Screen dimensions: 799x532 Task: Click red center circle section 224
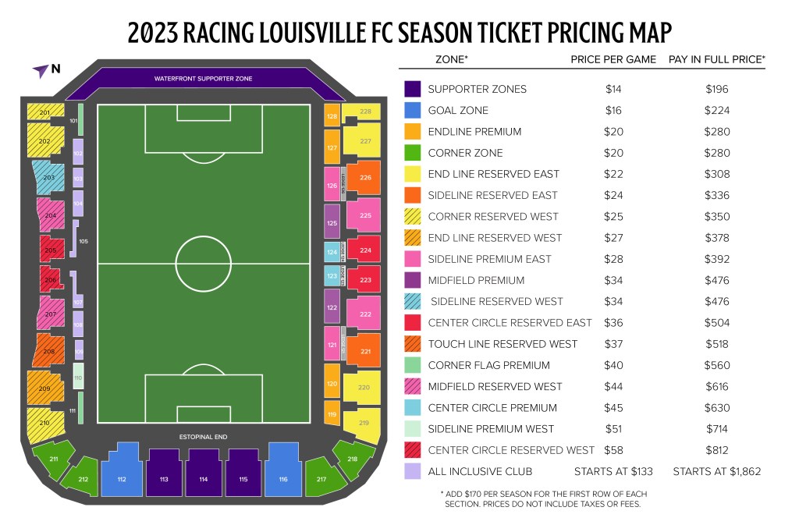(x=364, y=250)
